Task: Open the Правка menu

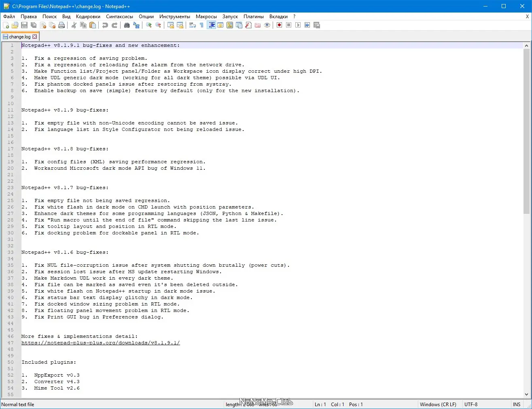Action: (29, 17)
